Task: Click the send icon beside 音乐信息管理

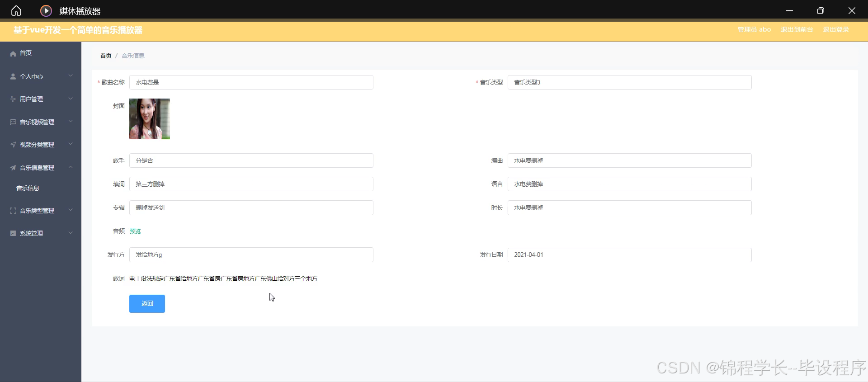Action: (13, 168)
